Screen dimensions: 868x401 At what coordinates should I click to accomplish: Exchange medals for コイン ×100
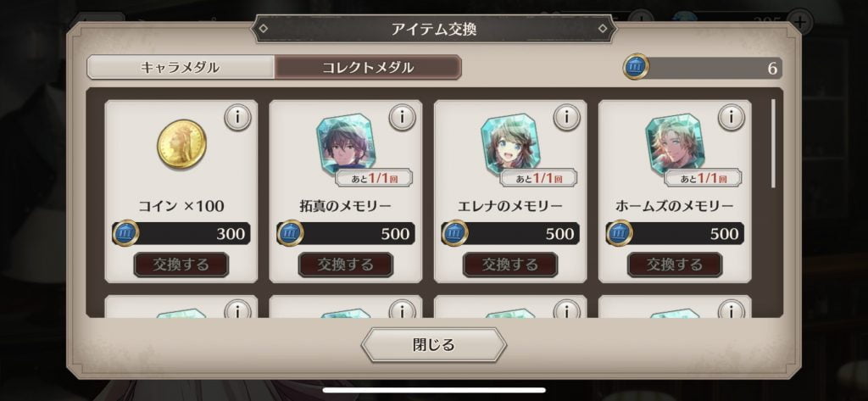click(x=181, y=265)
